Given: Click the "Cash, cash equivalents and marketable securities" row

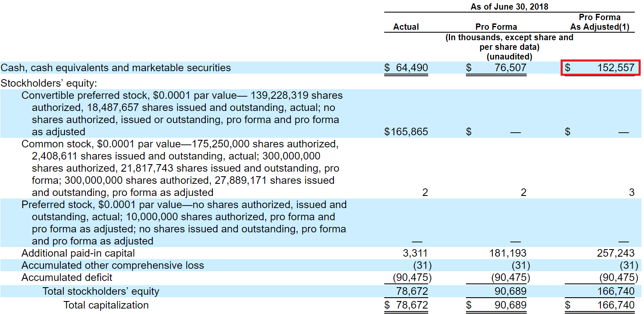Looking at the screenshot, I should click(115, 67).
